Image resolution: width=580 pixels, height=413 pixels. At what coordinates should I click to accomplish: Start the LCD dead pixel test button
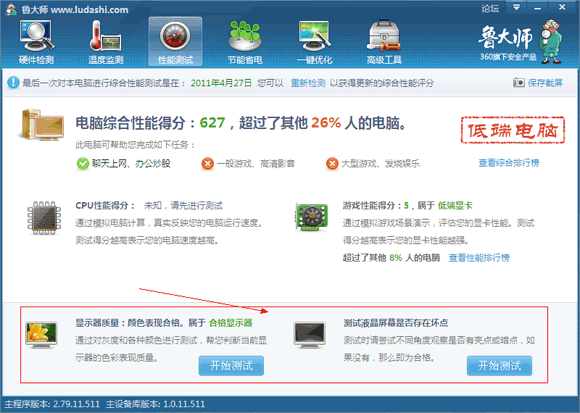click(x=499, y=366)
